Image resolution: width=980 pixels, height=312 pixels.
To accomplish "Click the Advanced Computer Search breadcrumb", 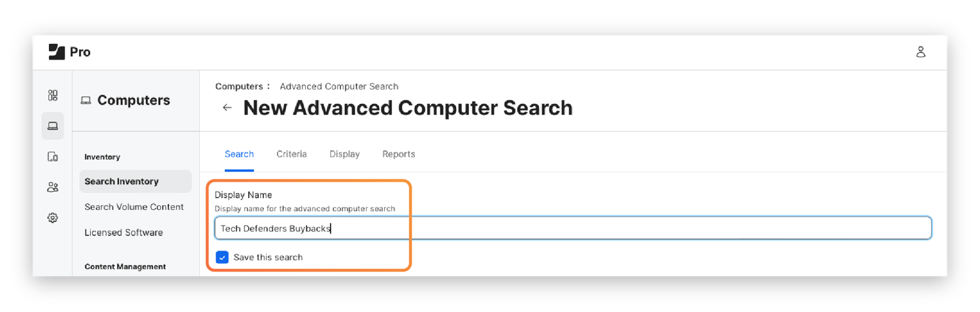I will point(339,86).
